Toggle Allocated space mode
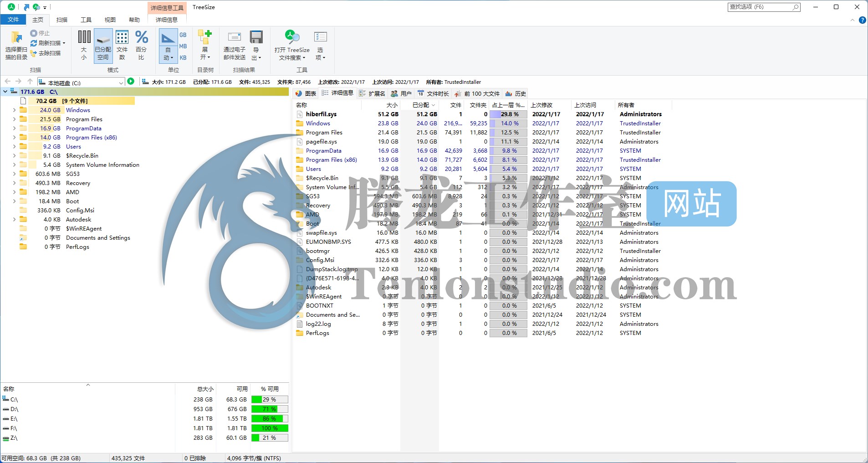The image size is (868, 463). [x=103, y=45]
